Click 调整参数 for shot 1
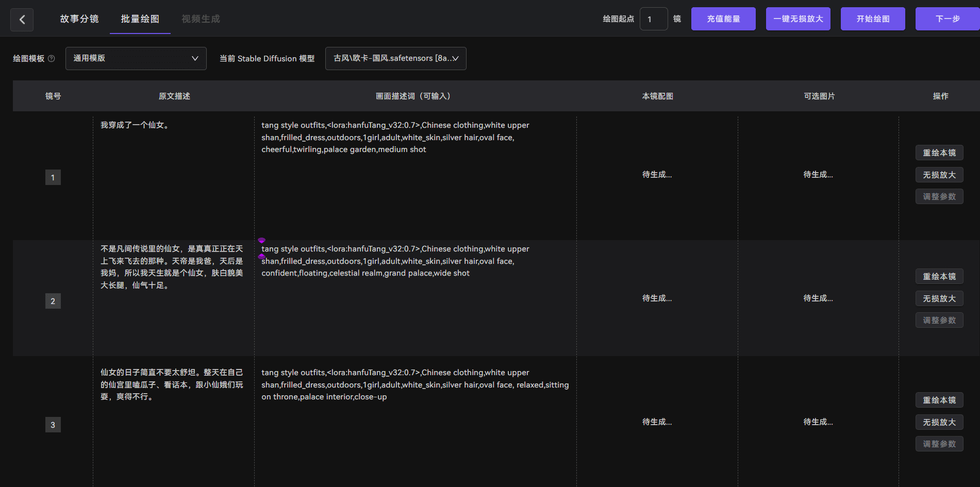The height and width of the screenshot is (487, 980). [939, 196]
